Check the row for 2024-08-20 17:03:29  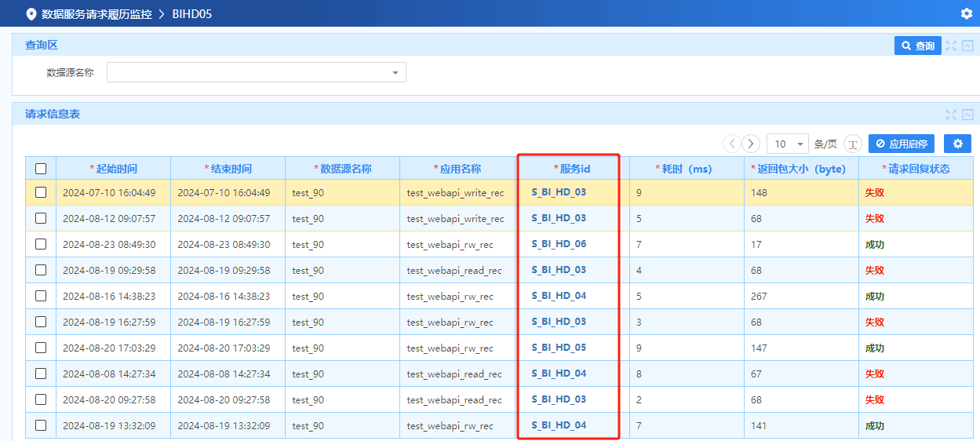(41, 348)
